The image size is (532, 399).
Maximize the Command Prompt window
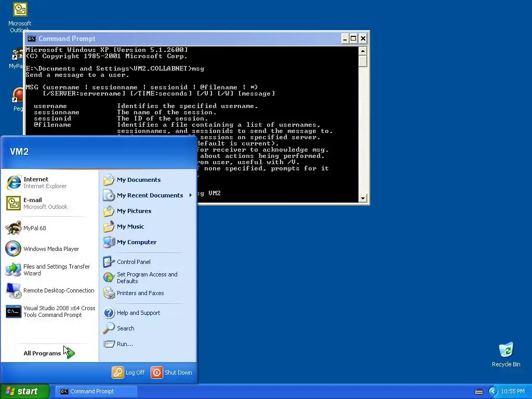[x=353, y=38]
